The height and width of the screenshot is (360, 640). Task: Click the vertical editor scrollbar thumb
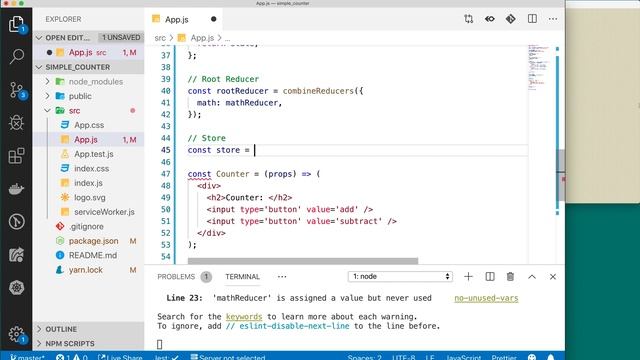[x=561, y=175]
